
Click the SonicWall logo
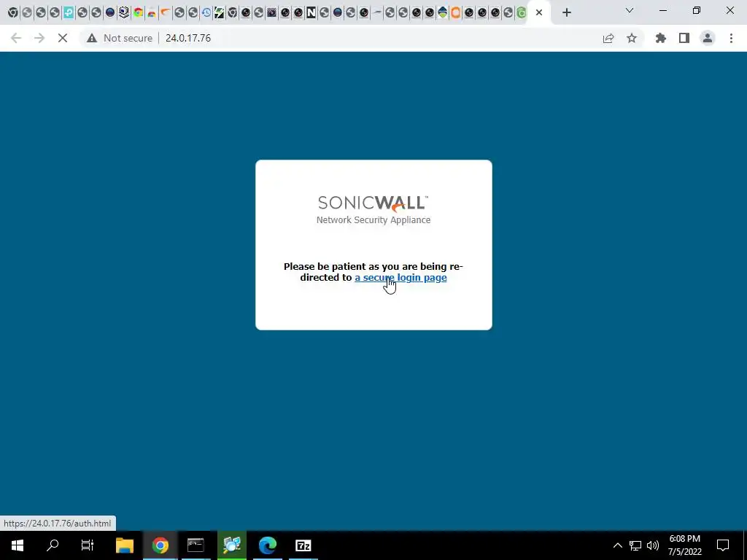[x=373, y=203]
